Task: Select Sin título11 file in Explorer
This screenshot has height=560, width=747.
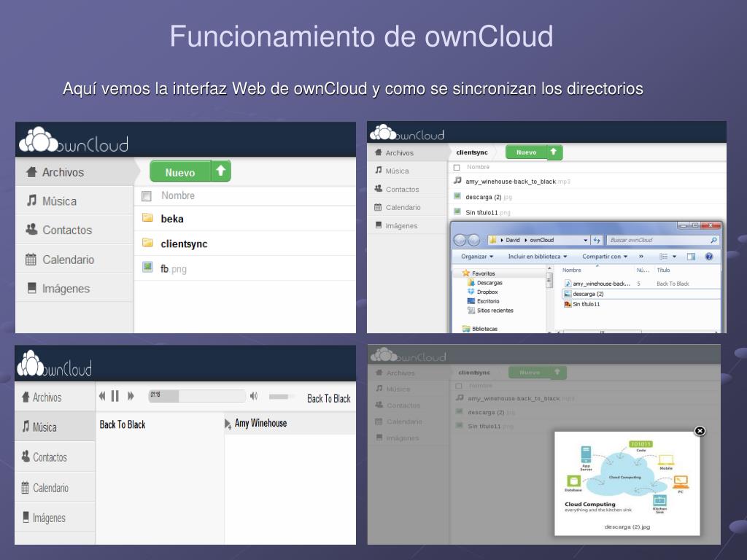Action: coord(582,304)
